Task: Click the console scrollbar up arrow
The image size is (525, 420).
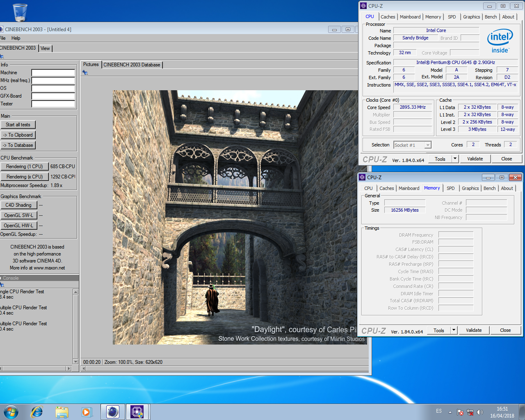Action: 75,292
